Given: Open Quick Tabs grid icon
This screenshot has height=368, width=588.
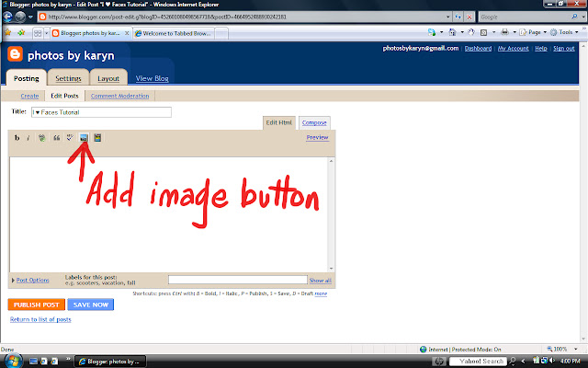Looking at the screenshot, I should click(38, 33).
